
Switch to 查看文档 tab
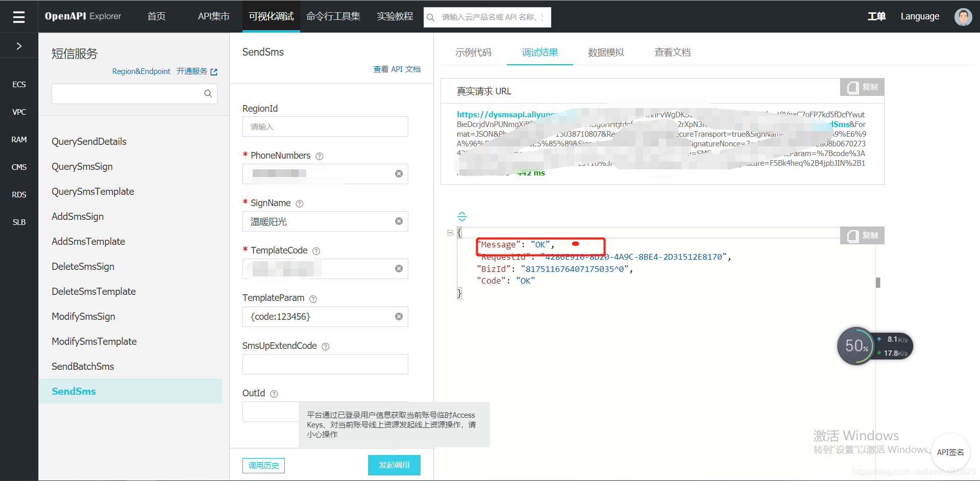[x=672, y=52]
